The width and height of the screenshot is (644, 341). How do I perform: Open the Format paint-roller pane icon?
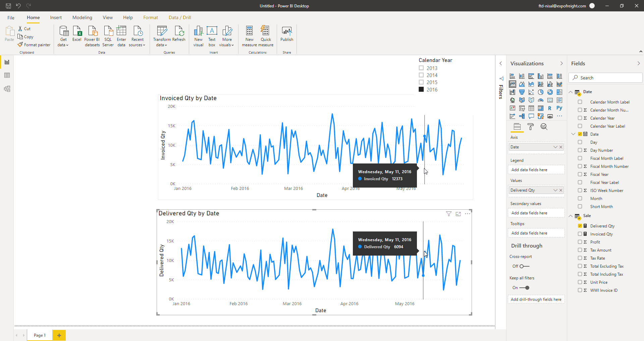531,127
